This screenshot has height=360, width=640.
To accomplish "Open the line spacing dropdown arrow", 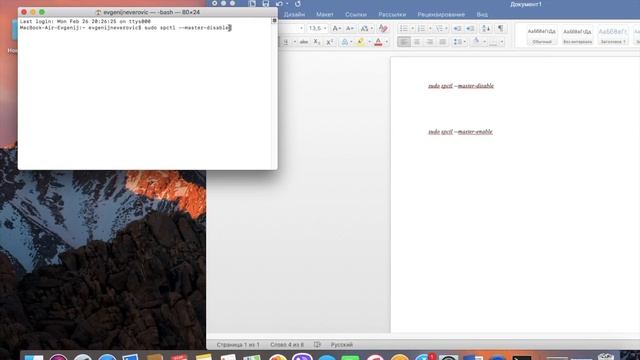I will (x=464, y=42).
